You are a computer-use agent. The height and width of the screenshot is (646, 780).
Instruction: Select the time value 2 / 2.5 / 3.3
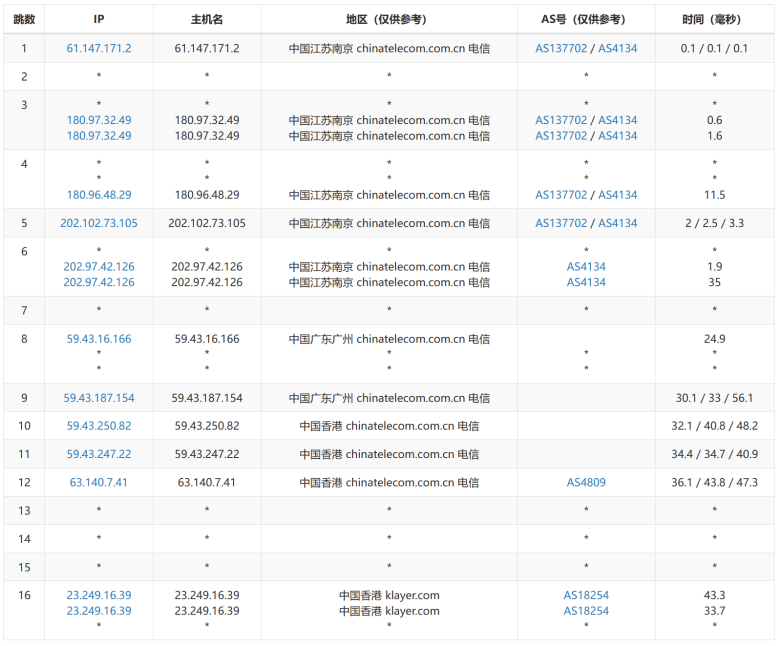(x=714, y=223)
